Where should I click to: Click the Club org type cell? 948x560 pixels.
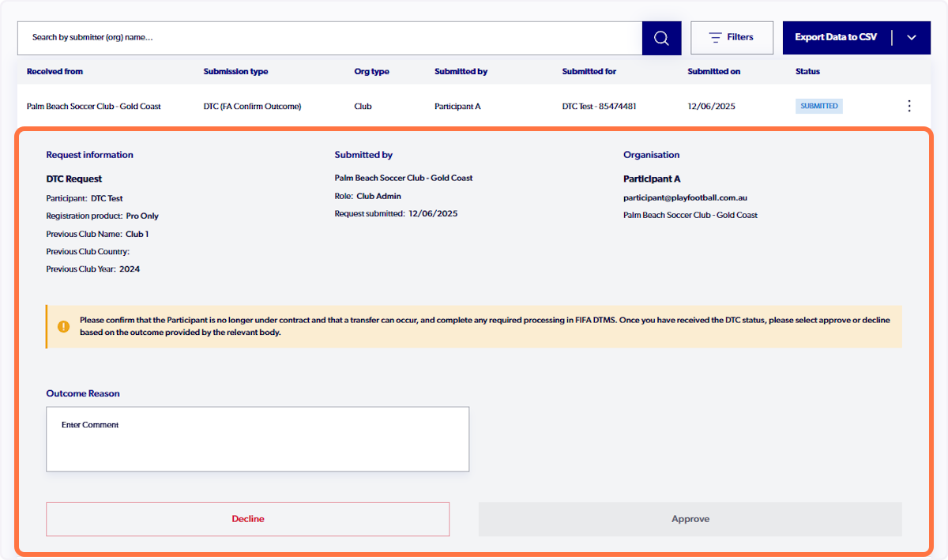coord(363,106)
